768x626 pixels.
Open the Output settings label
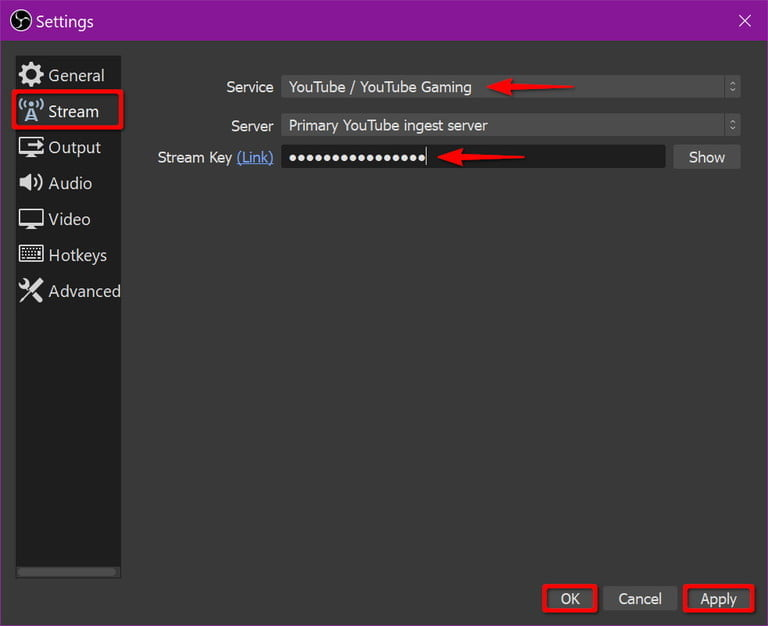coord(74,147)
